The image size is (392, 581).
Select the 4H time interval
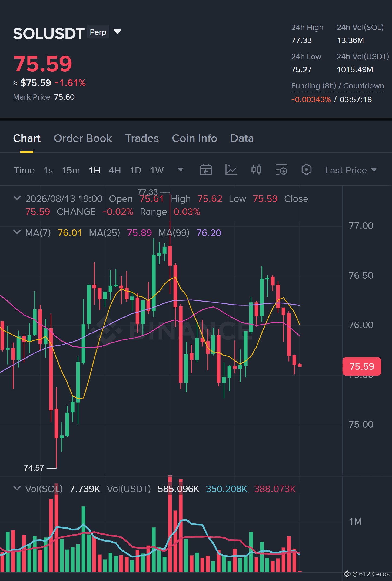(x=115, y=170)
